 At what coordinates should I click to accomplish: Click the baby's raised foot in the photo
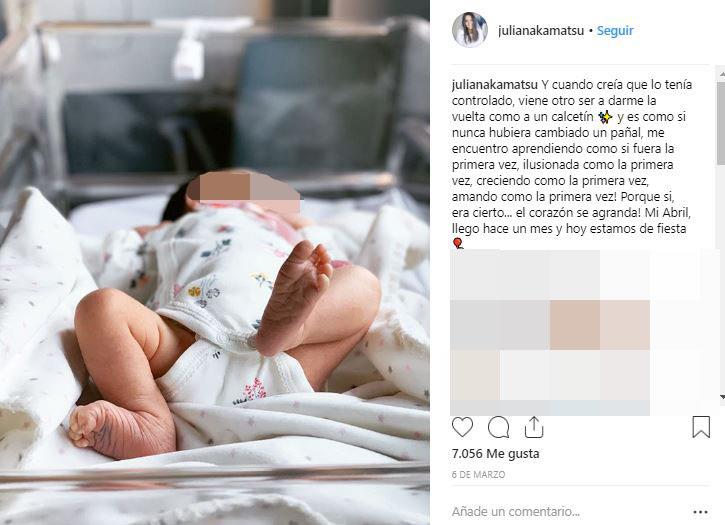click(294, 298)
